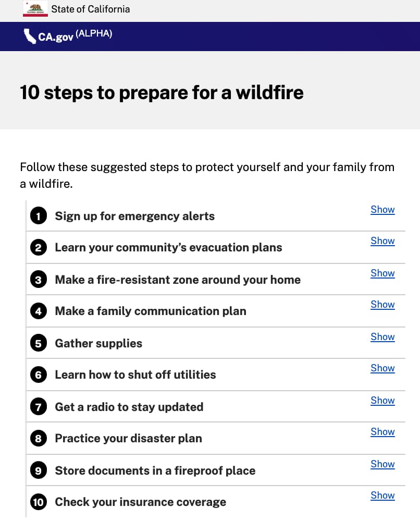Click the Get a radio to stay updated heading
420x531 pixels.
point(129,407)
